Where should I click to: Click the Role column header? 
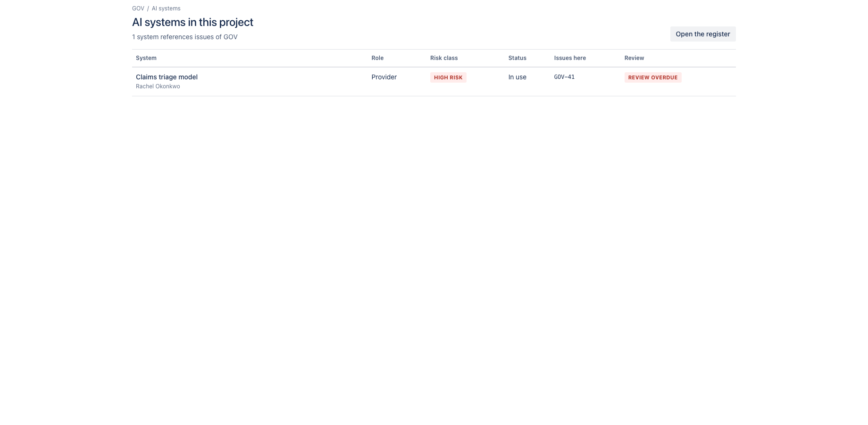click(377, 58)
